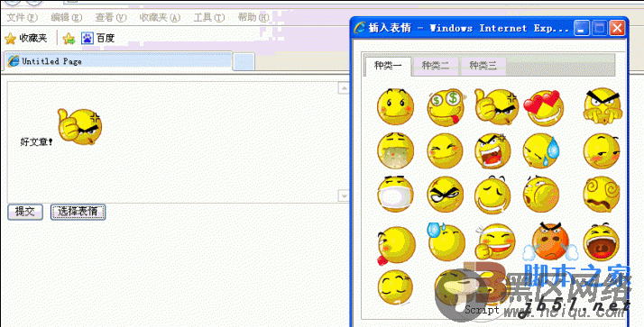Open the 工具(T) menu
Image resolution: width=644 pixels, height=327 pixels.
(209, 18)
